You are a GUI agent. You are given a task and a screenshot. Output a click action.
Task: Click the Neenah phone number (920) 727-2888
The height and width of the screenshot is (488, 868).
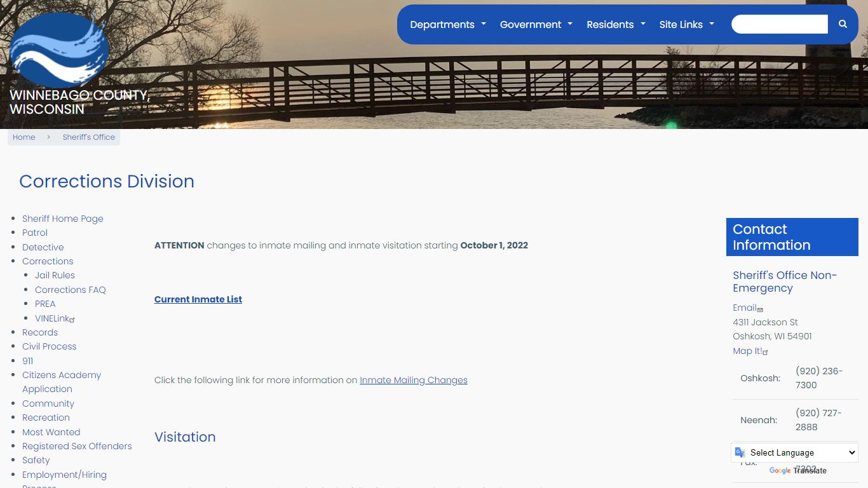click(x=818, y=420)
